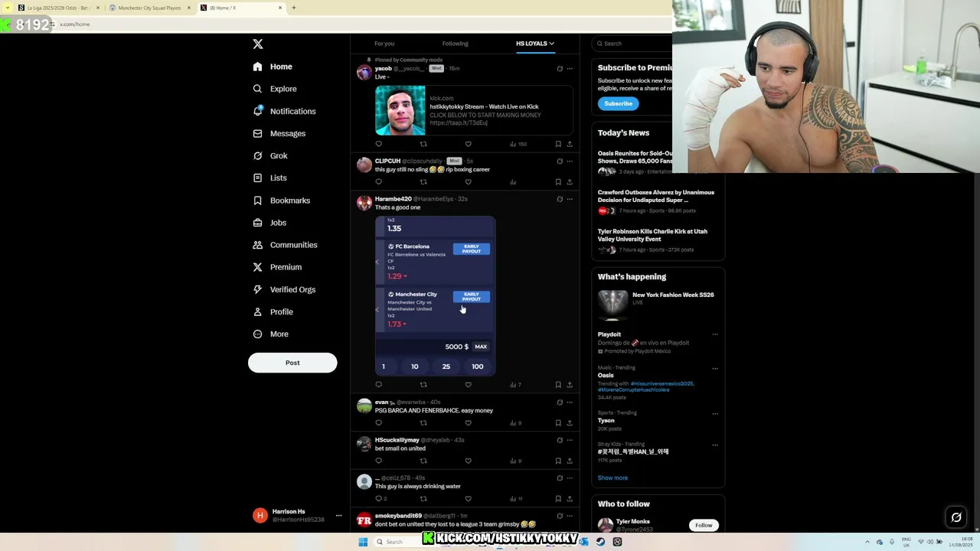This screenshot has width=980, height=551.
Task: Open the floating Grok button
Action: point(956,517)
